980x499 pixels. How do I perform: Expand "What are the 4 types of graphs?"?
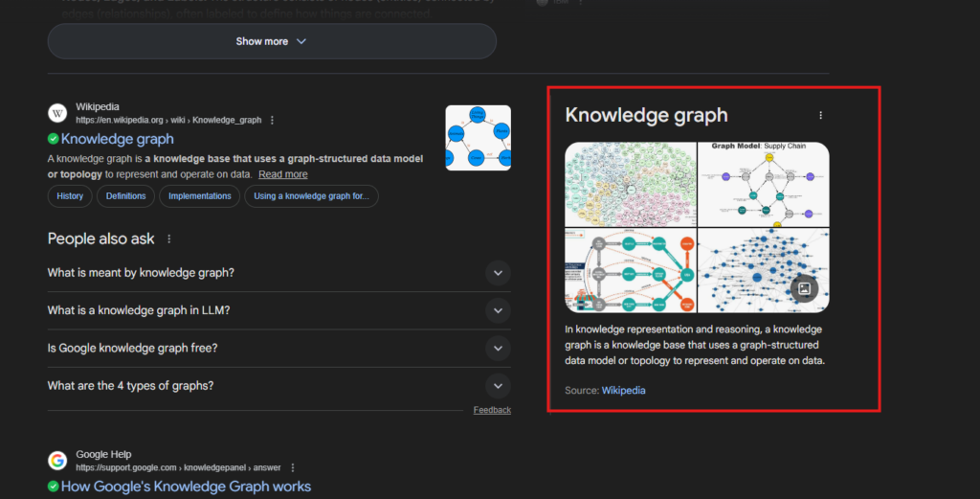[x=497, y=386]
